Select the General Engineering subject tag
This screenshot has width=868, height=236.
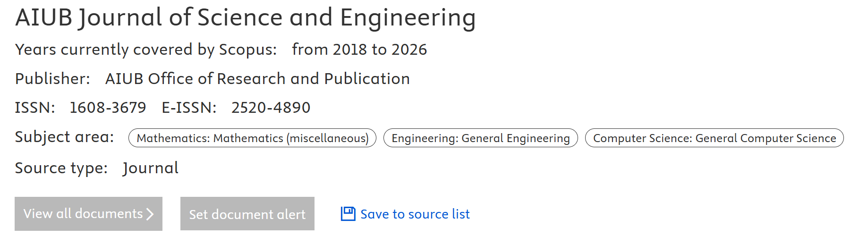coord(480,138)
